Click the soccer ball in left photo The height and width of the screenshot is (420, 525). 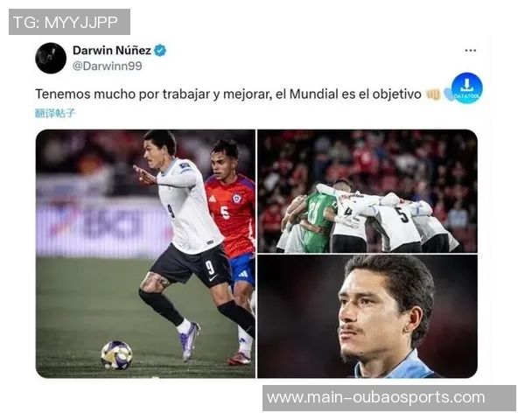[116, 354]
